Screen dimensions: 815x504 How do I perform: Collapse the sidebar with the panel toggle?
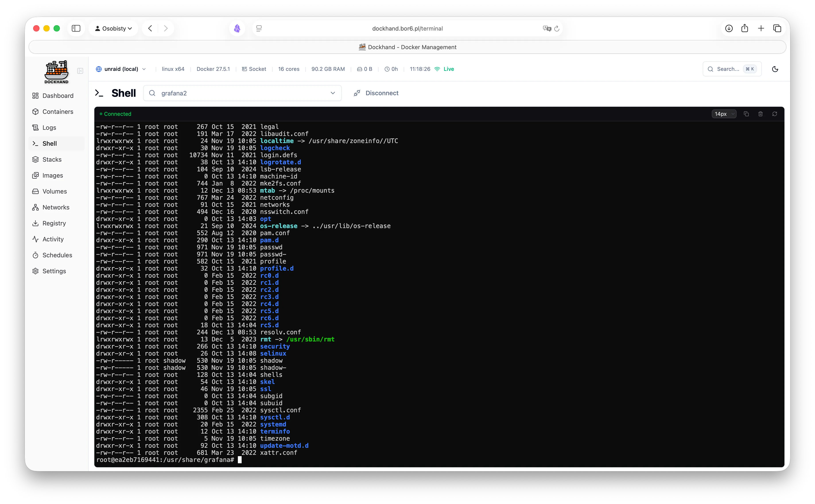click(80, 71)
